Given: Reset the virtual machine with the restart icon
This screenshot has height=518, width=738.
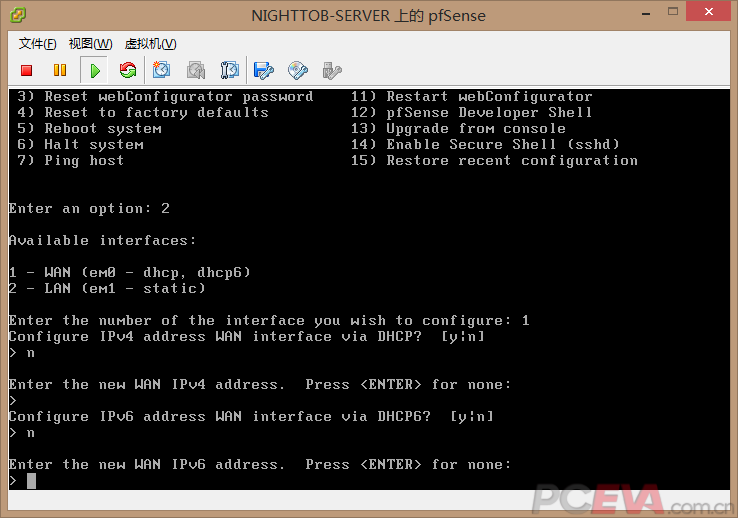Looking at the screenshot, I should pyautogui.click(x=127, y=70).
